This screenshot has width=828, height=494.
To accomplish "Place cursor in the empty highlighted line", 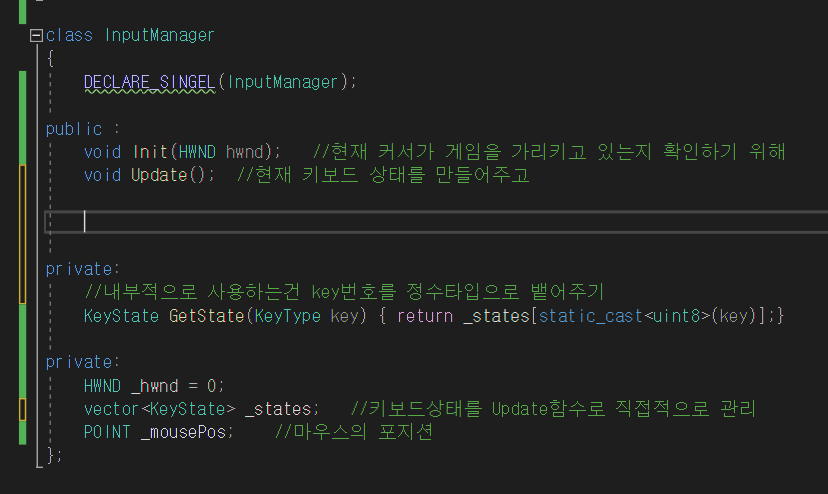I will [x=436, y=222].
